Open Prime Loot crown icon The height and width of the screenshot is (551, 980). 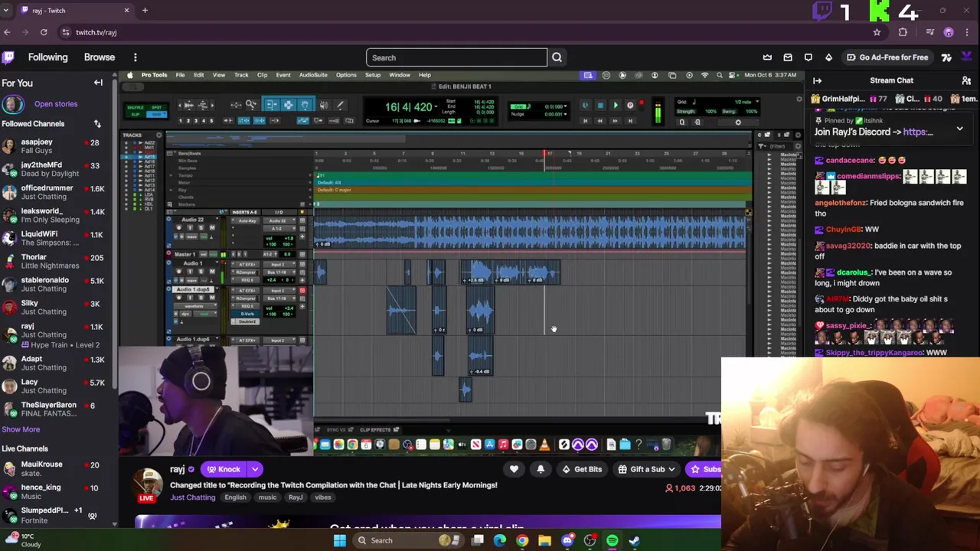tap(767, 57)
